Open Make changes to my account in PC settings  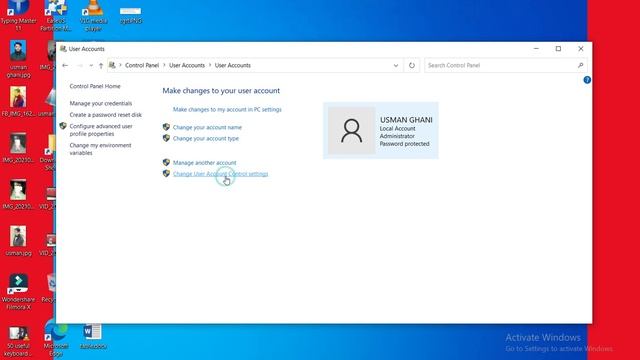tap(227, 109)
